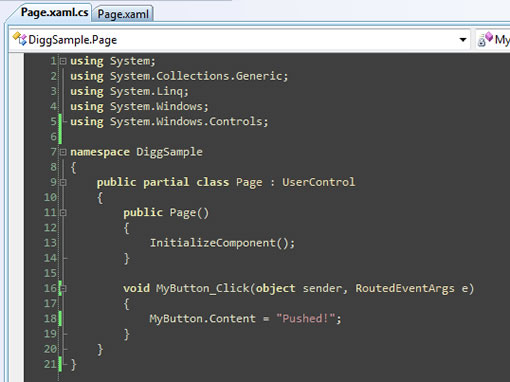The image size is (510, 382).
Task: Select the Page.xaml.cs tab
Action: [x=53, y=13]
